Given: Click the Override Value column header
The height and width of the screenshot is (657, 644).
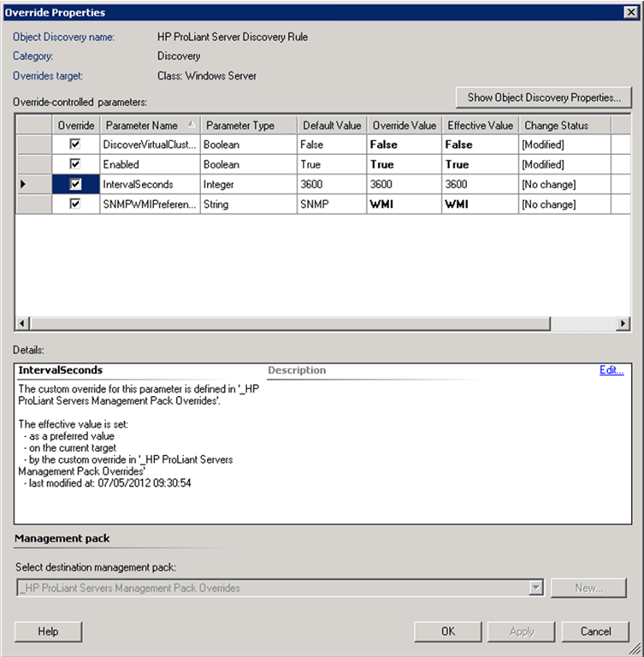Looking at the screenshot, I should tap(404, 125).
